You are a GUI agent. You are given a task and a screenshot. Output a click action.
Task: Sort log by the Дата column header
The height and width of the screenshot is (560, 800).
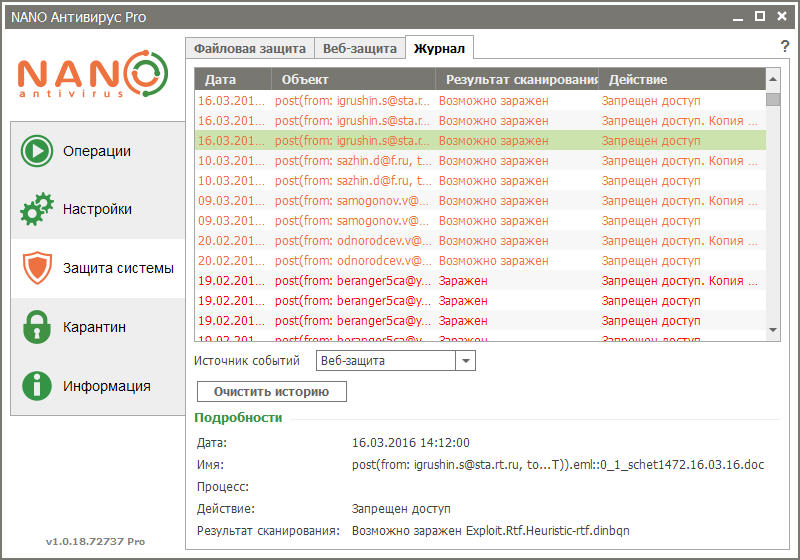(x=233, y=79)
